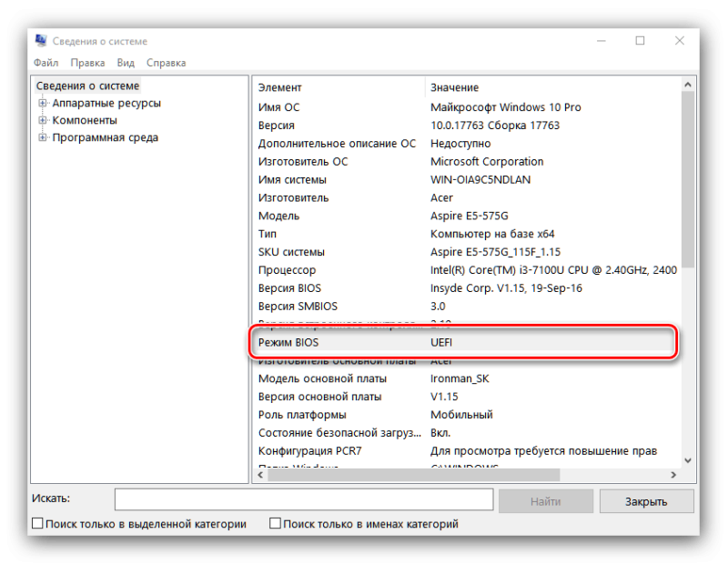Select the Программная среда tree item
Image resolution: width=728 pixels, height=564 pixels.
pos(106,137)
